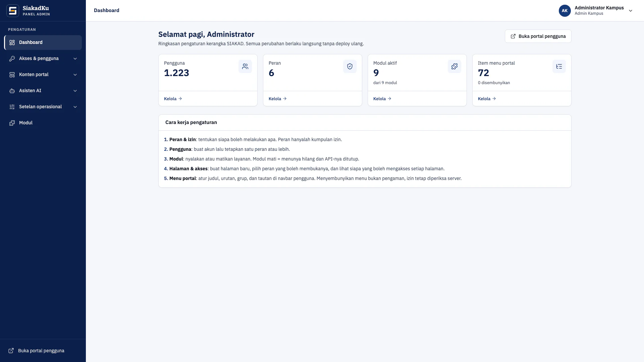
Task: Click external-link icon in sidebar footer
Action: pyautogui.click(x=11, y=351)
